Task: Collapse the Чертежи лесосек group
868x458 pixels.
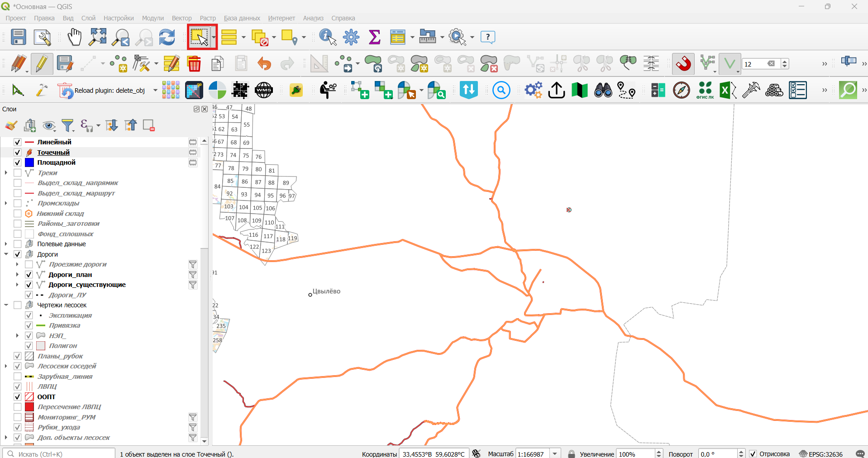Action: [x=6, y=305]
